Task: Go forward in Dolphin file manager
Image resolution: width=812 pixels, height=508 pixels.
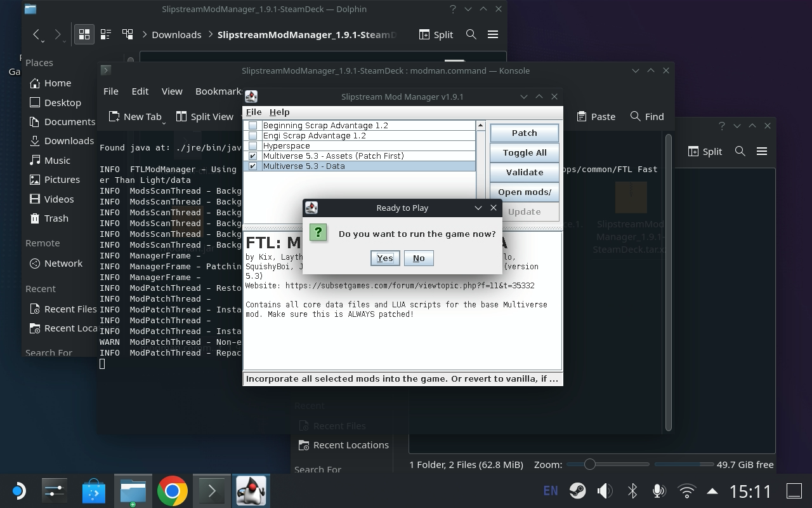Action: (x=58, y=34)
